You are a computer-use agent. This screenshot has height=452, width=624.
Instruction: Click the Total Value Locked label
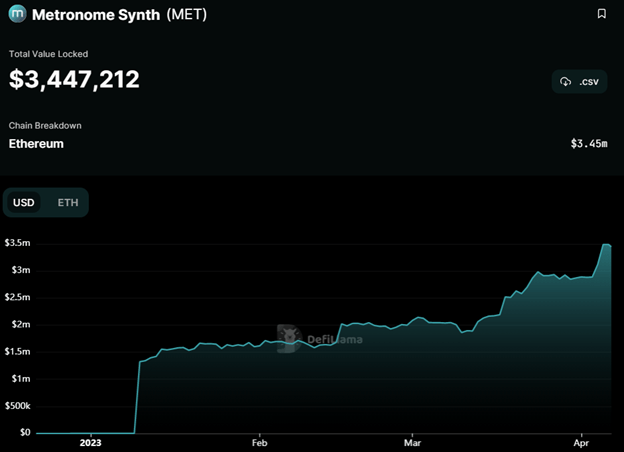pos(49,54)
